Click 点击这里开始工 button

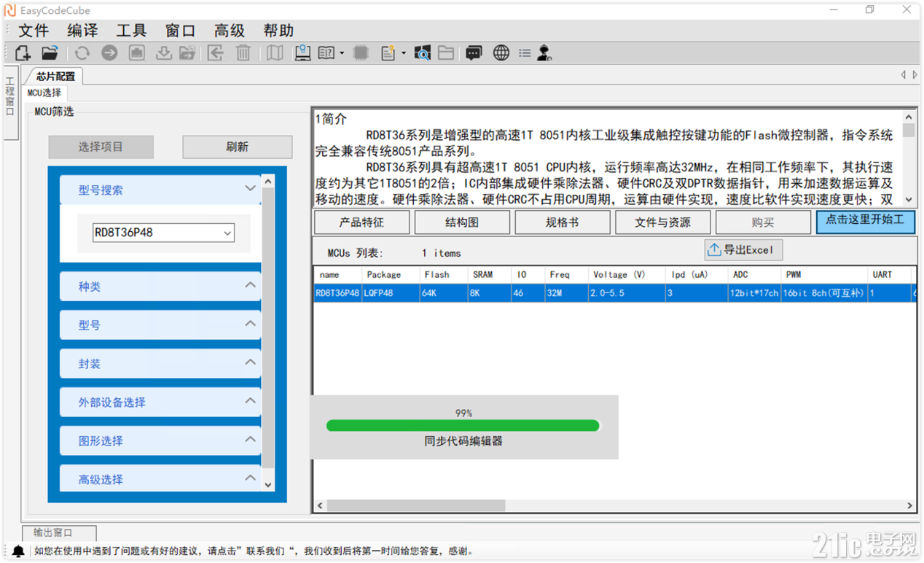[865, 221]
